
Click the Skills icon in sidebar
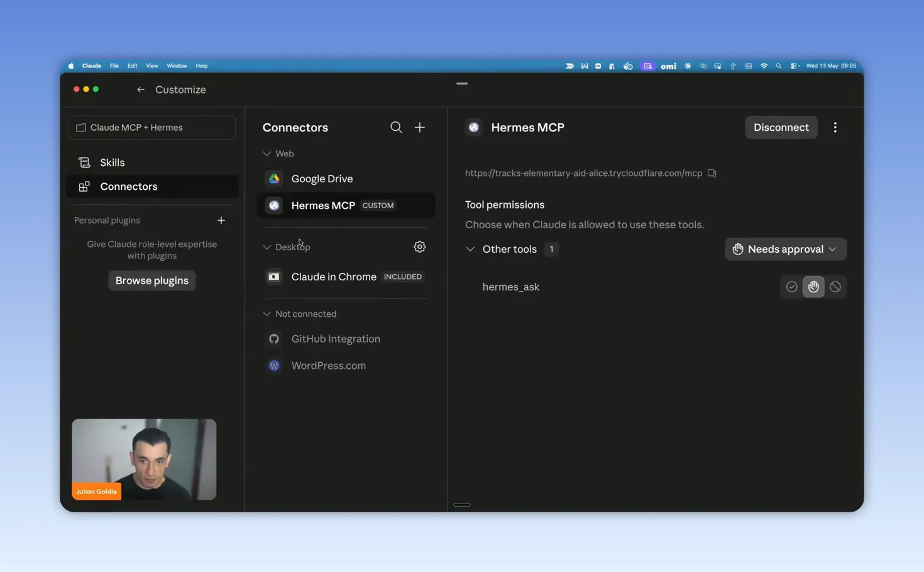click(84, 163)
